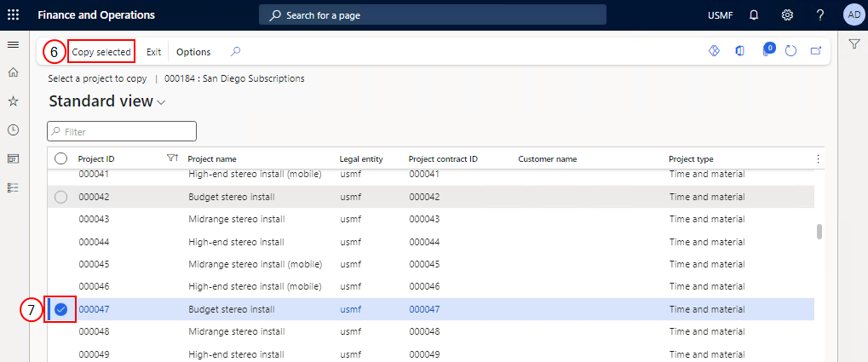Click the Project ID column sort filter icon
868x362 pixels.
pos(172,158)
